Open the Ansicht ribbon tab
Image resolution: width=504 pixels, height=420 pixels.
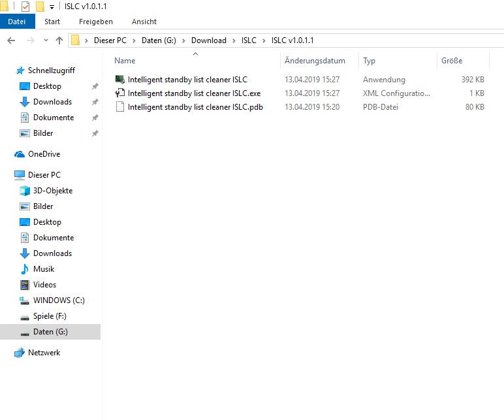tap(144, 22)
